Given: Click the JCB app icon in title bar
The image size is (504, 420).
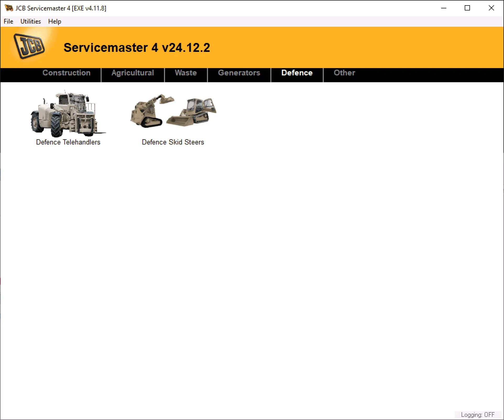Looking at the screenshot, I should 9,8.
